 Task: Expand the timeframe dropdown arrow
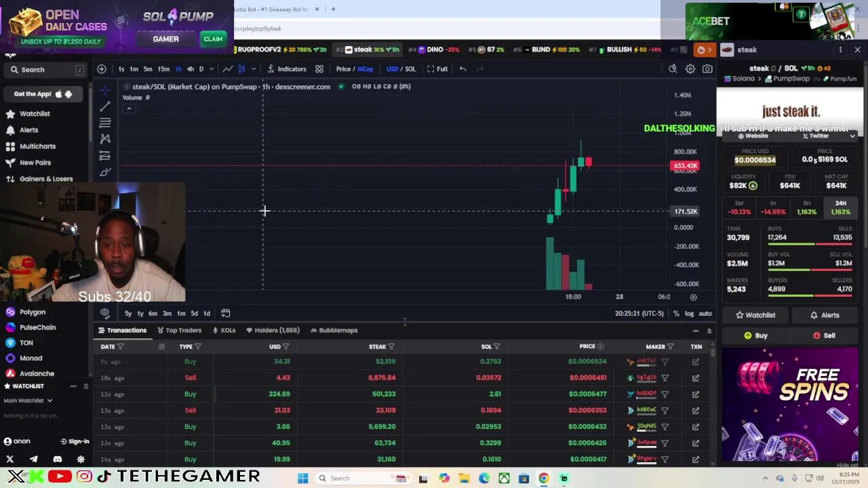(212, 69)
